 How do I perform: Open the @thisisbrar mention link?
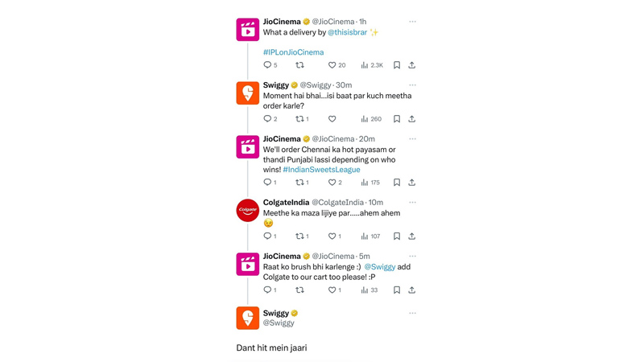pyautogui.click(x=347, y=32)
